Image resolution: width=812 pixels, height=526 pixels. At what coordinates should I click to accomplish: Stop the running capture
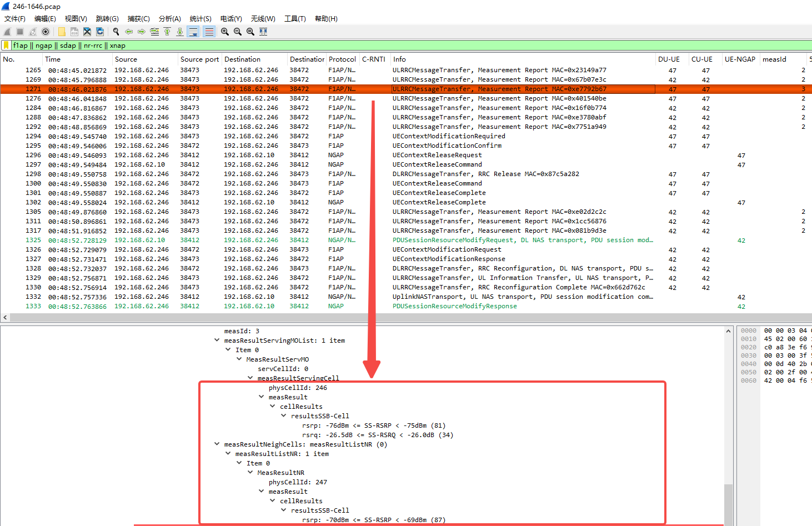click(20, 32)
